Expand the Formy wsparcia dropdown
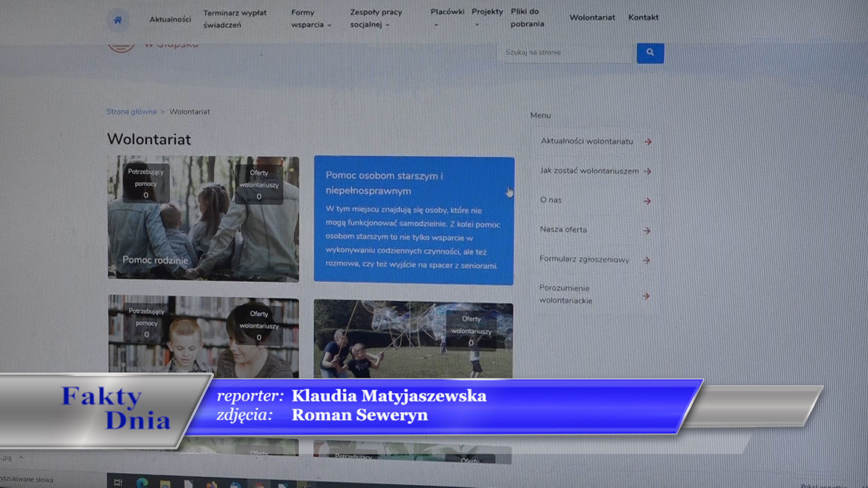This screenshot has height=488, width=868. (311, 19)
